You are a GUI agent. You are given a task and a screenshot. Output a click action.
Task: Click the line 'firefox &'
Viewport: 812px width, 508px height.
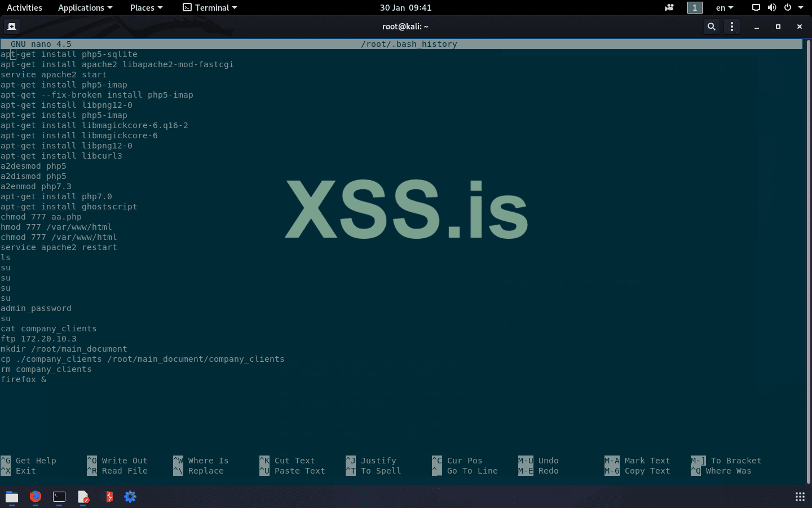click(x=24, y=379)
